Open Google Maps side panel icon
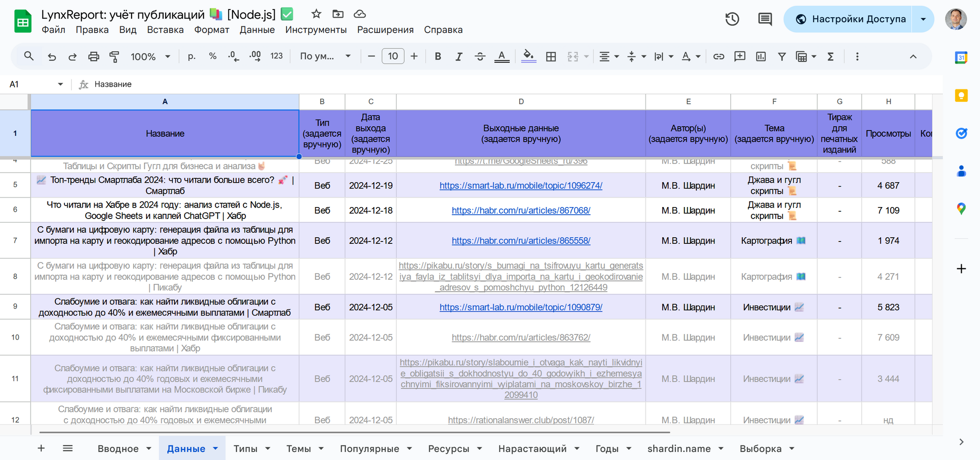The width and height of the screenshot is (980, 460). coord(961,208)
